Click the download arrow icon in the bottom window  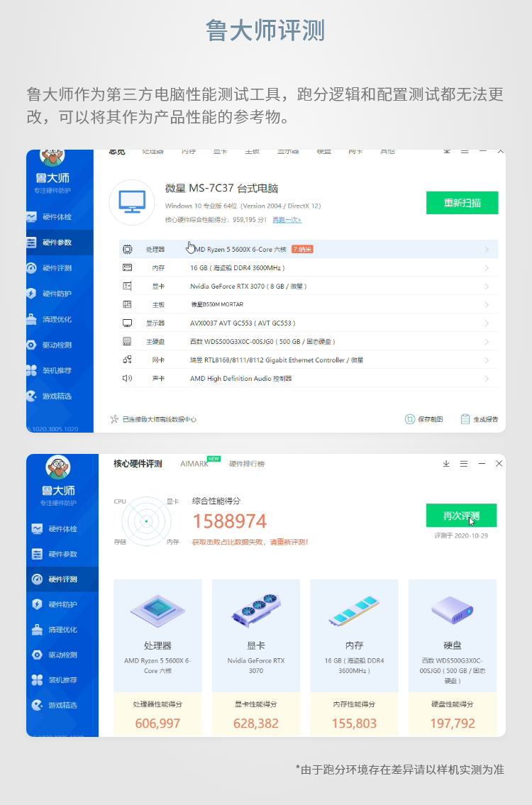[x=446, y=464]
